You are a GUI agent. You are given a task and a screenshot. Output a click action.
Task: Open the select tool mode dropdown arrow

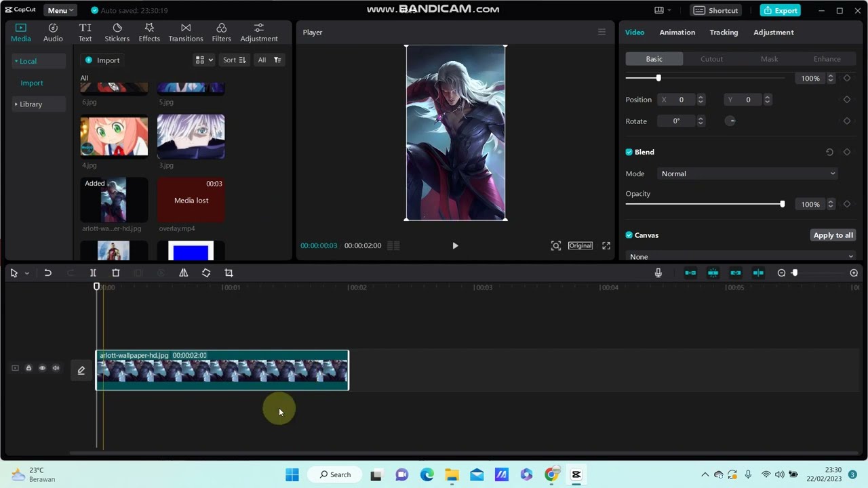[26, 273]
